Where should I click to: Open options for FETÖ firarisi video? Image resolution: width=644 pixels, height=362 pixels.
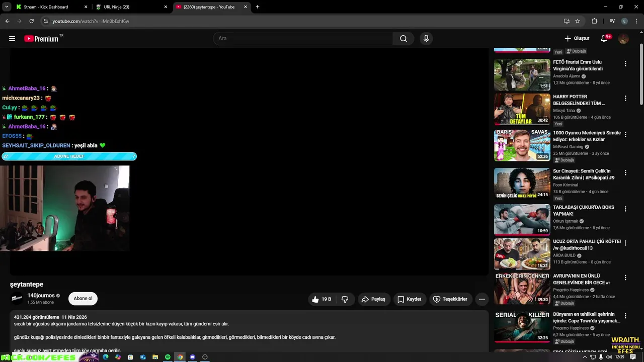pyautogui.click(x=625, y=64)
